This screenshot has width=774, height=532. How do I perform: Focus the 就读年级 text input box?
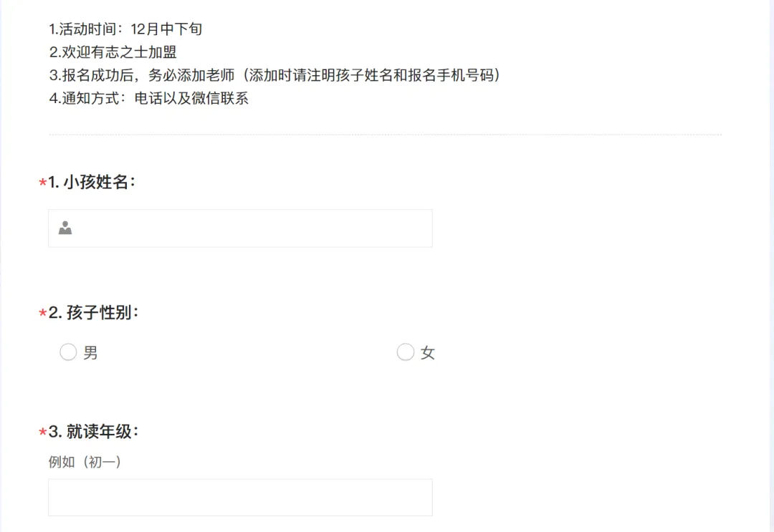(x=240, y=498)
